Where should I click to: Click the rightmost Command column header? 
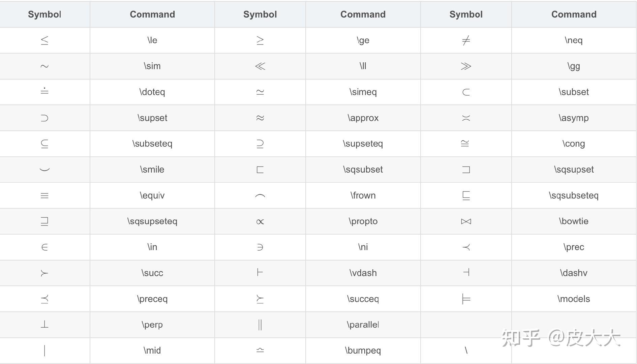(574, 14)
